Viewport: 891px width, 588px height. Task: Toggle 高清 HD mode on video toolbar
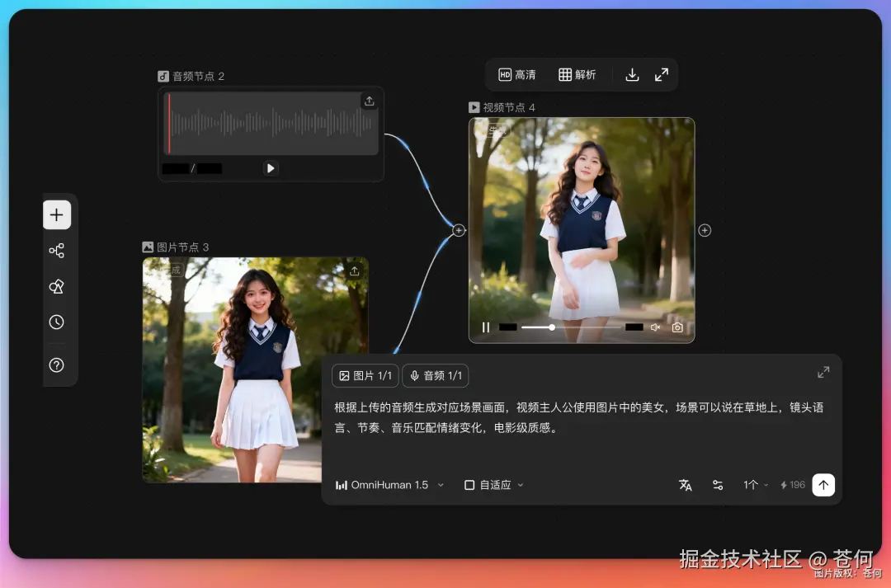(x=516, y=74)
